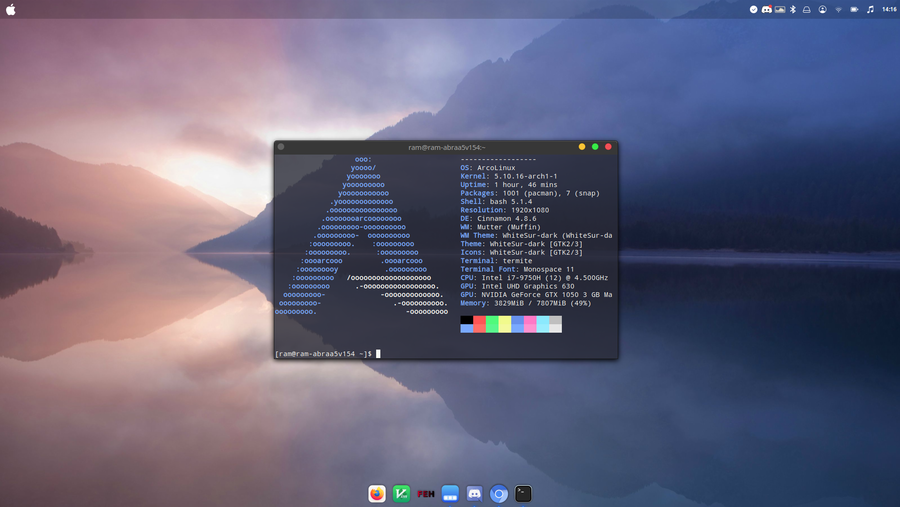Click the 14:16 clock in the panel
This screenshot has height=507, width=900.
point(889,9)
